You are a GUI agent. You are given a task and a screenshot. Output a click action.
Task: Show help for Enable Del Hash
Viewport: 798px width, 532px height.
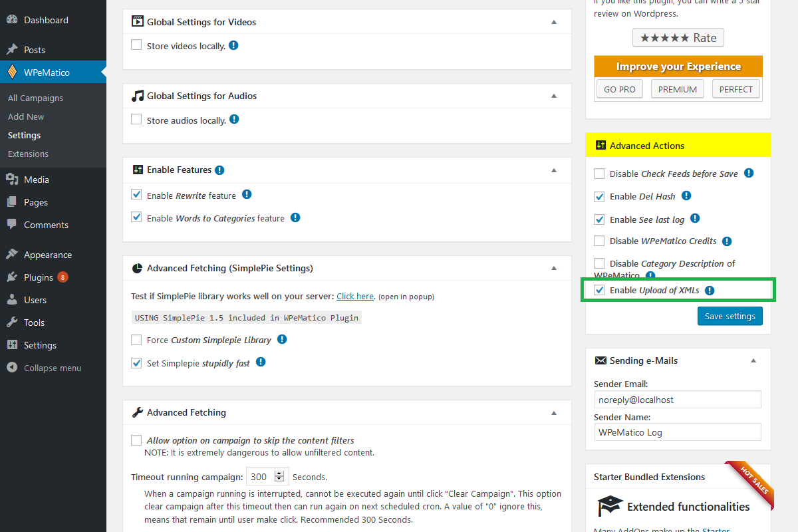click(x=686, y=196)
